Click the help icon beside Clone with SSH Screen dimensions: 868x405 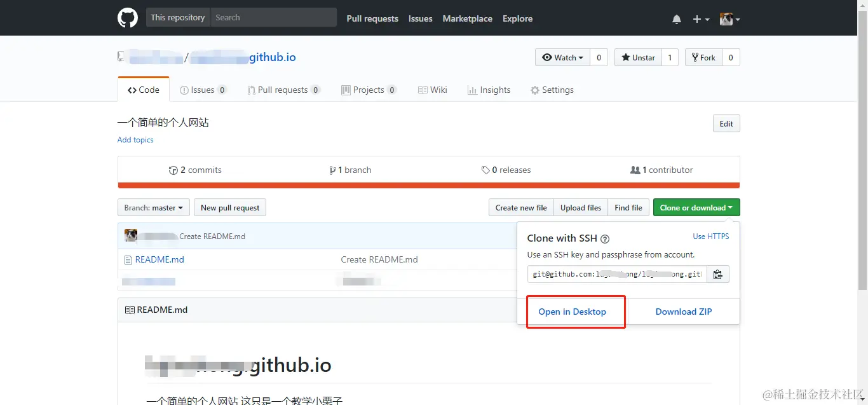click(x=605, y=239)
